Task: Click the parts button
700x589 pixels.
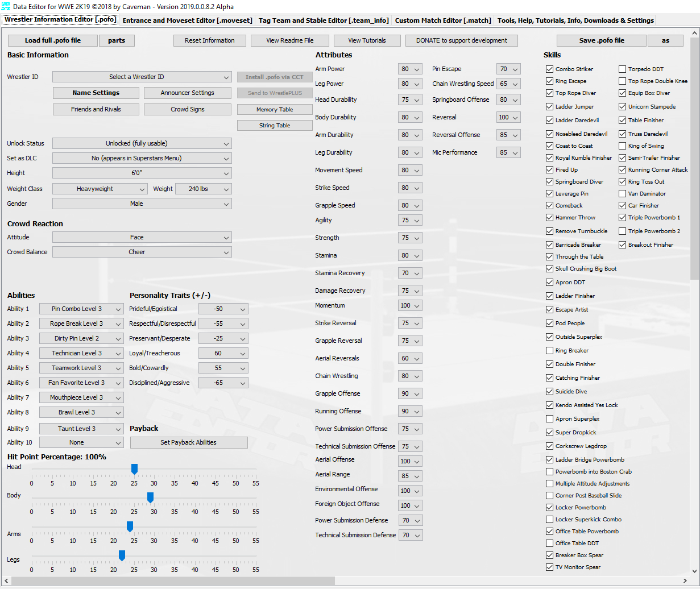Action: pyautogui.click(x=117, y=41)
